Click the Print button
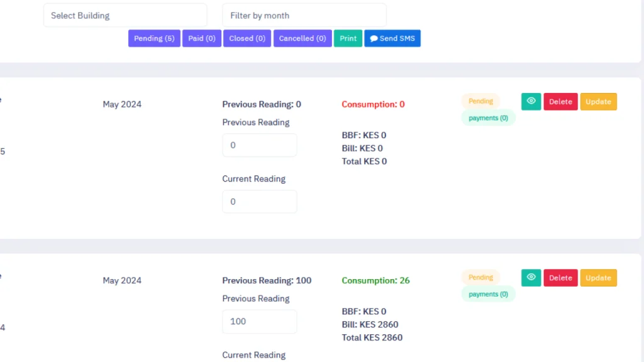The height and width of the screenshot is (362, 644). click(x=348, y=38)
